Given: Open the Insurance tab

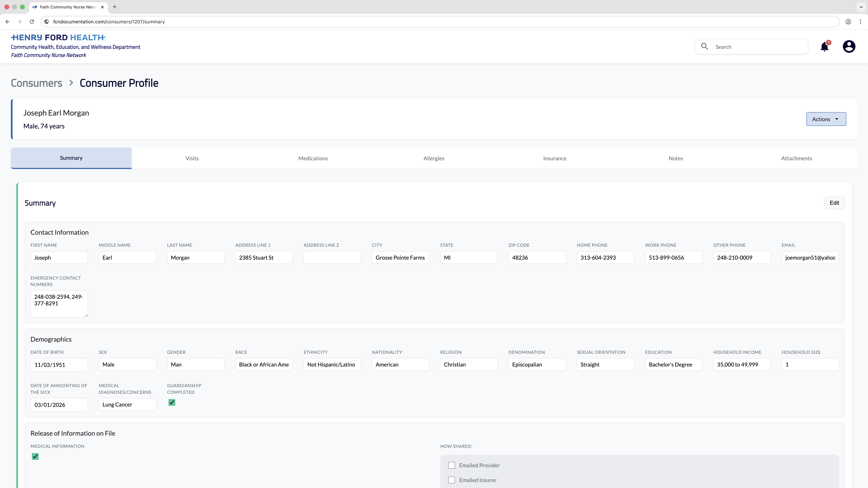Looking at the screenshot, I should click(555, 158).
